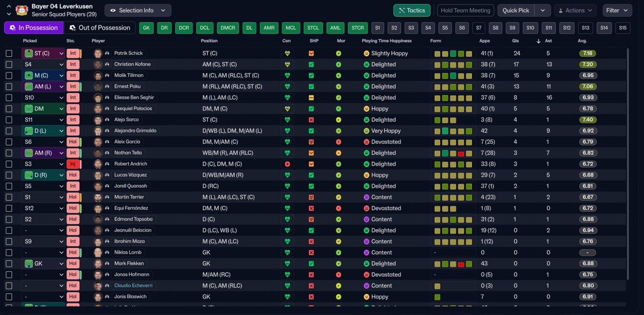
Task: Tick the checkbox for Robert Andrich
Action: coord(9,164)
